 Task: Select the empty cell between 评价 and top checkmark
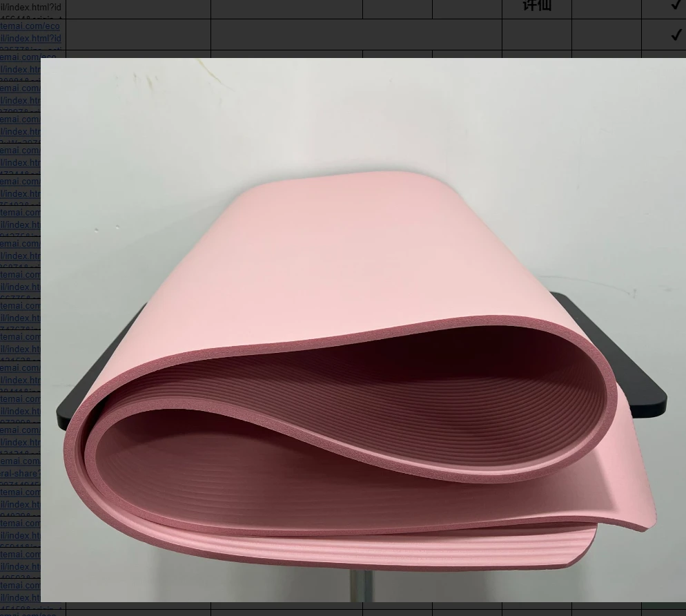click(606, 7)
